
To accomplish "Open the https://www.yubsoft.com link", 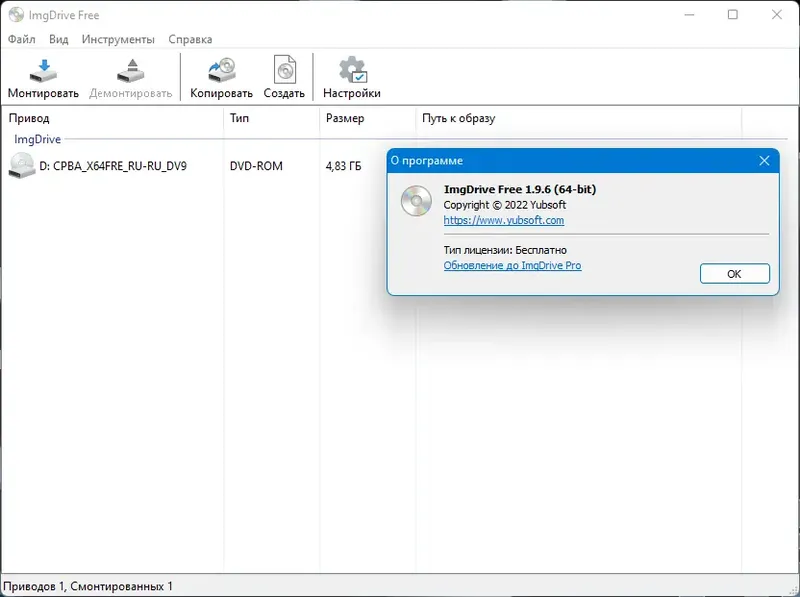I will (x=504, y=220).
